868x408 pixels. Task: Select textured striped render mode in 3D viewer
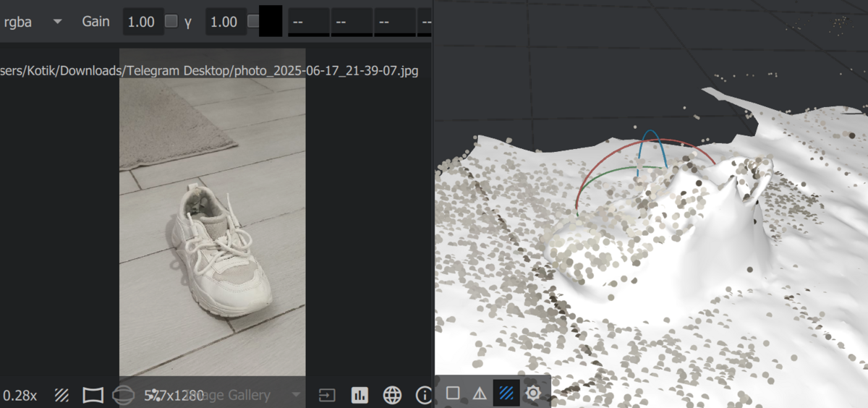(x=506, y=393)
